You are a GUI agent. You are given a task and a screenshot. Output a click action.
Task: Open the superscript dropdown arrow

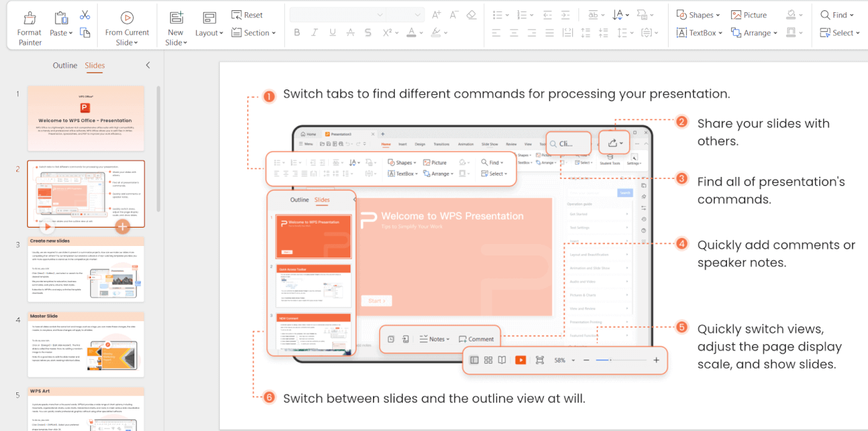(x=398, y=33)
